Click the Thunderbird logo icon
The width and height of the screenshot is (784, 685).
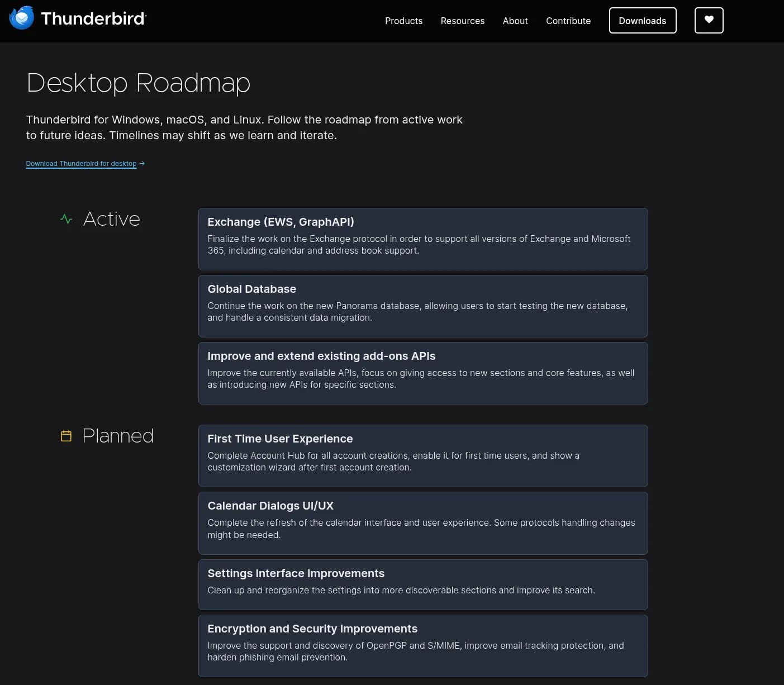coord(21,17)
